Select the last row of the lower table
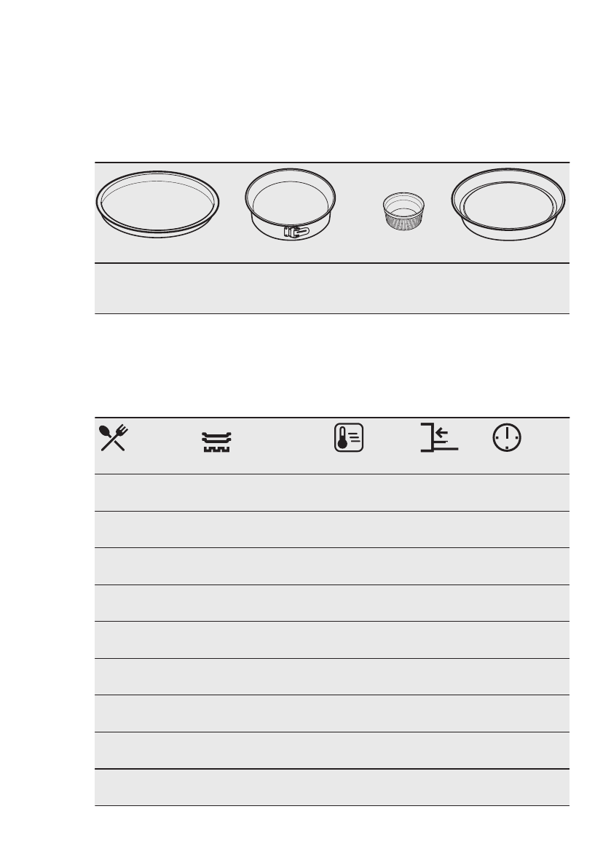 tap(332, 787)
